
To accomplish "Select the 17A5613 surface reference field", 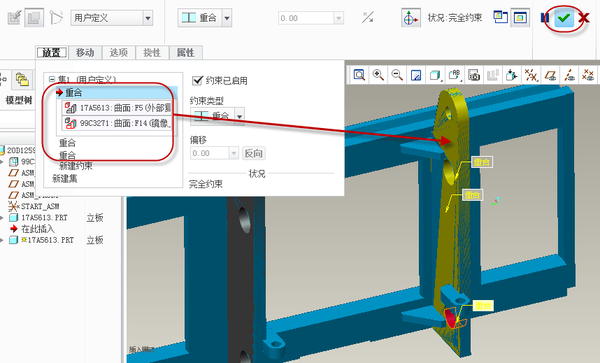I will point(117,108).
